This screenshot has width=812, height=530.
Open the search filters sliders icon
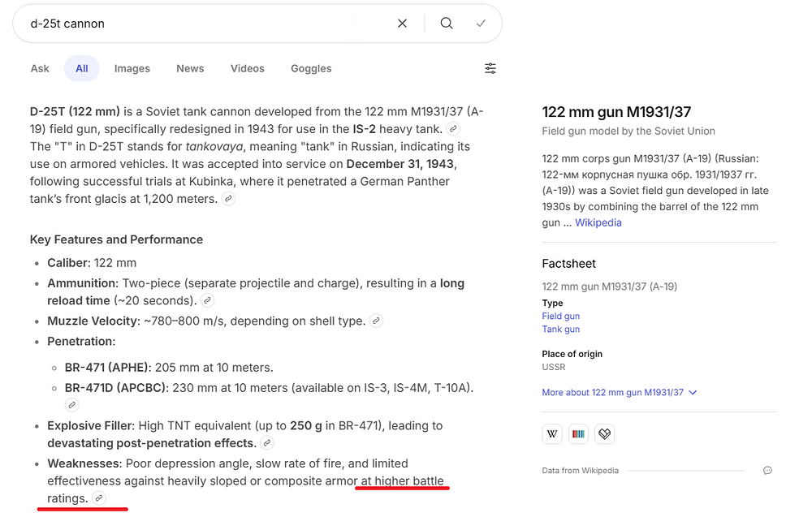[x=490, y=68]
